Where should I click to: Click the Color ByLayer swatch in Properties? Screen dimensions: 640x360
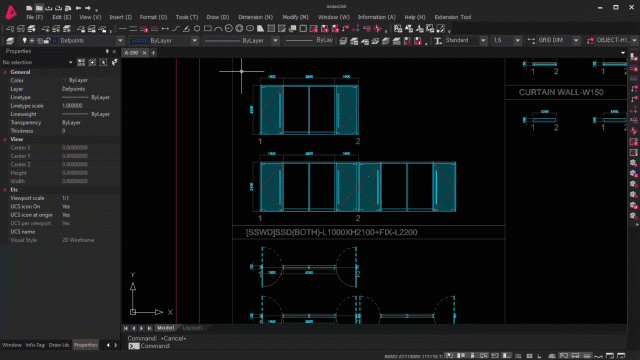[64, 80]
